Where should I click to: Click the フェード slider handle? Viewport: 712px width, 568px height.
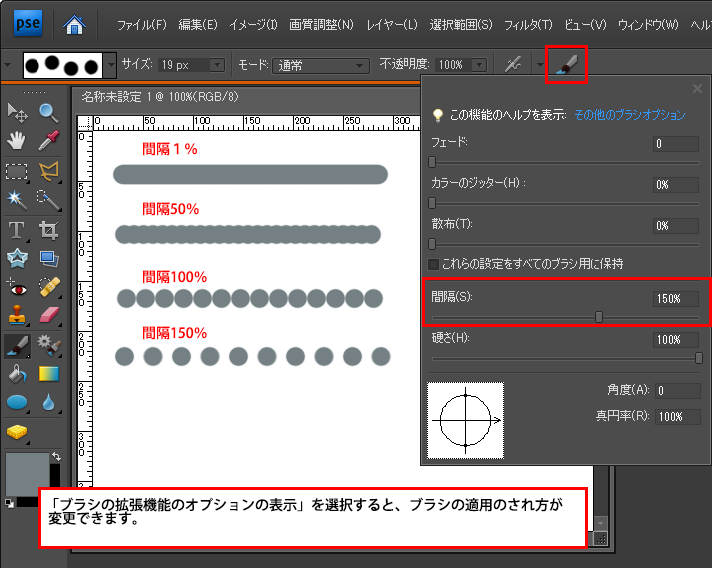click(x=432, y=162)
